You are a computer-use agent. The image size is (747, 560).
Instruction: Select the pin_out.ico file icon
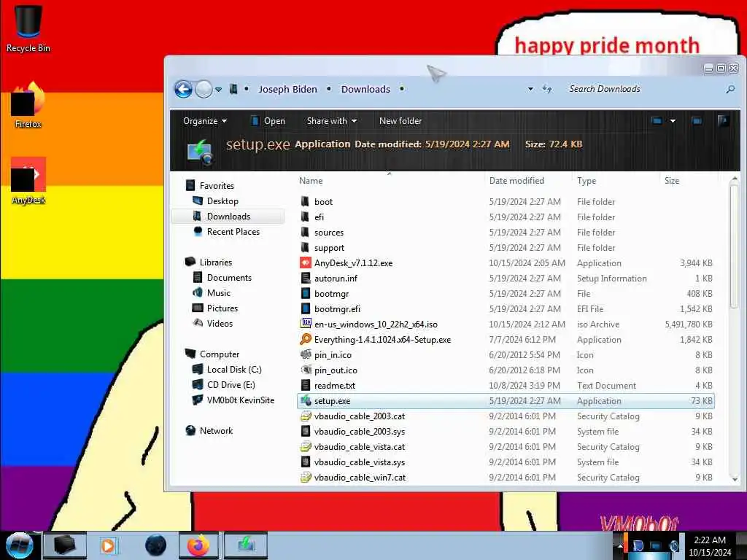[x=306, y=370]
